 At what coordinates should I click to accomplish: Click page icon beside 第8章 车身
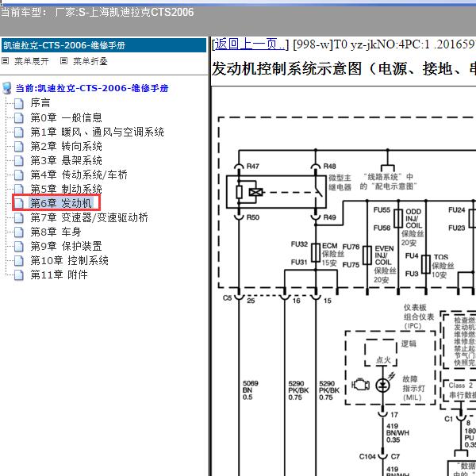click(x=19, y=232)
